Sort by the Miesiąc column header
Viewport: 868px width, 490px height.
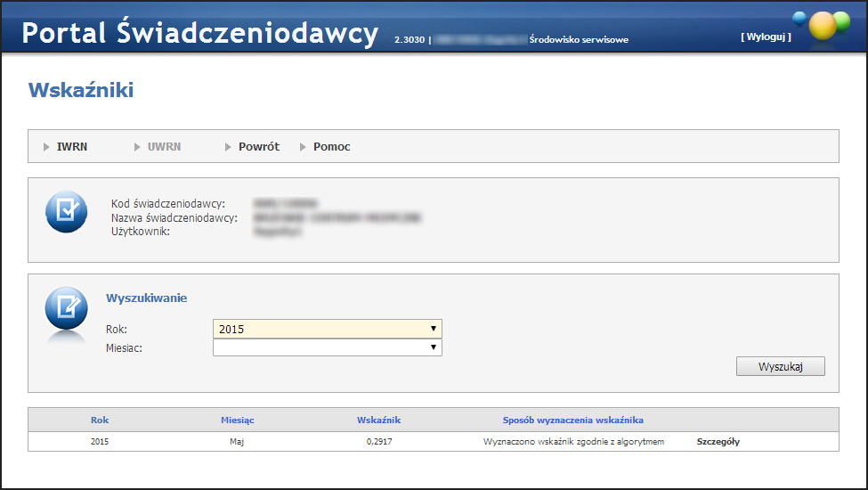pyautogui.click(x=238, y=420)
